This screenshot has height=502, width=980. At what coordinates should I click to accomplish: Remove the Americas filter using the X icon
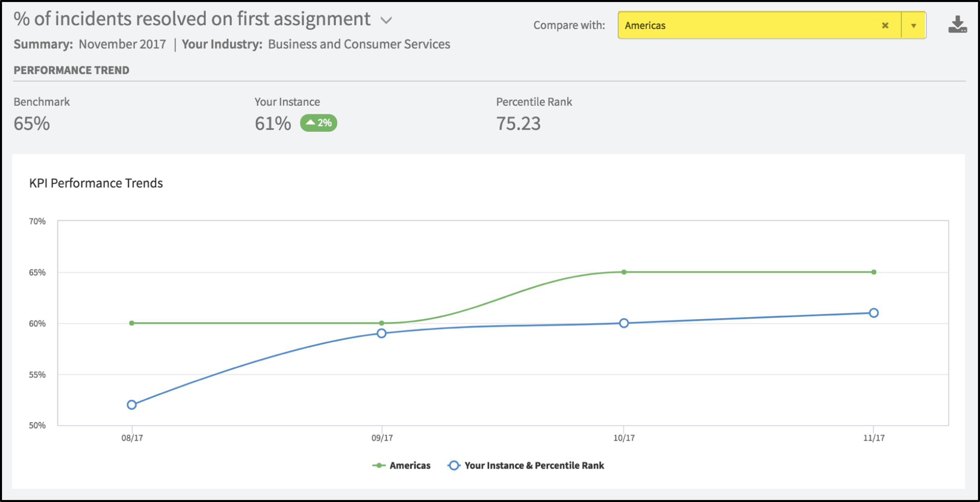885,25
